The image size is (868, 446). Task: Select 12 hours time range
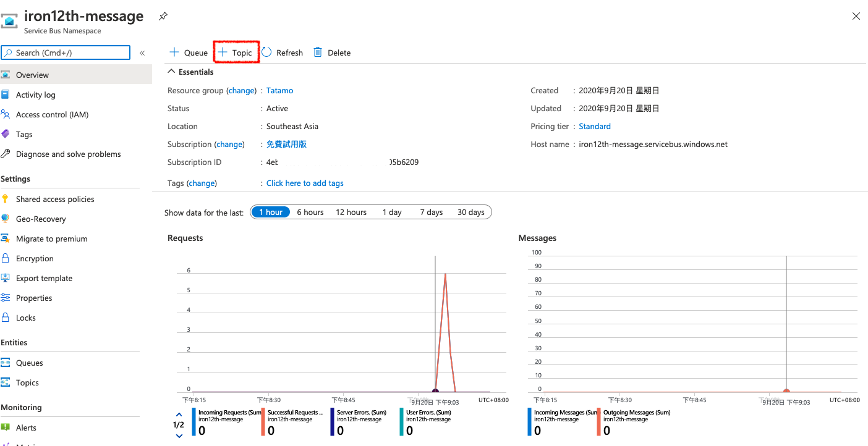(351, 212)
